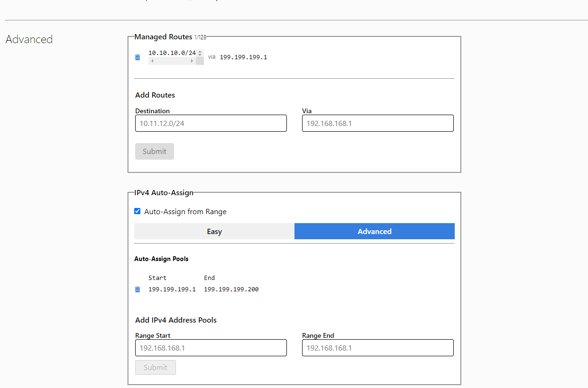Click the Add IPv4 Address Pools heading

pos(176,320)
